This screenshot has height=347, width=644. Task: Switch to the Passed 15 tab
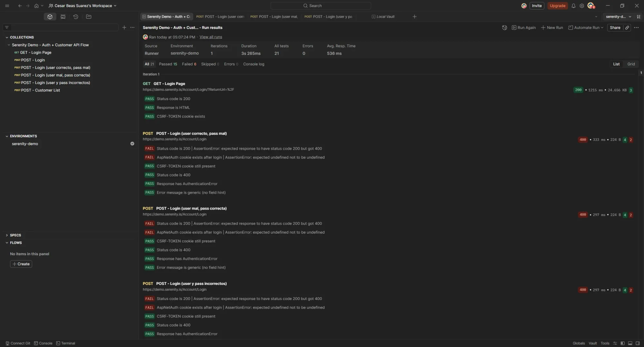(x=168, y=64)
